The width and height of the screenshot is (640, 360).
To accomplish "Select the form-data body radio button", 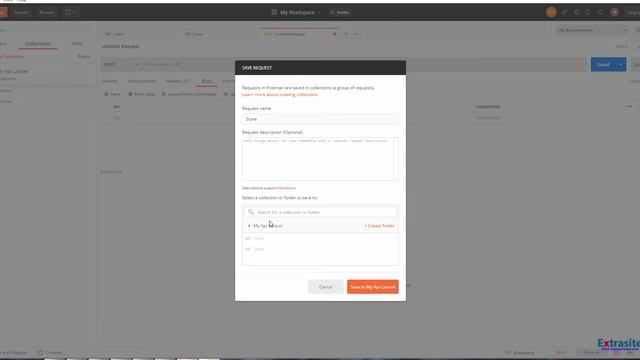I will 131,94.
